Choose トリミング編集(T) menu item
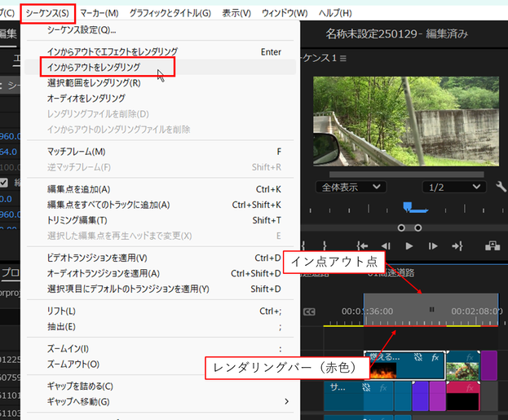 (160, 220)
